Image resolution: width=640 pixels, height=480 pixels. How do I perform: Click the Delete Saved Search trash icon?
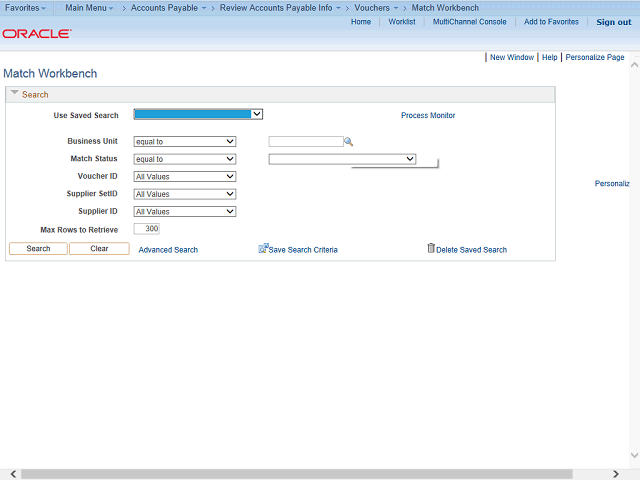431,248
